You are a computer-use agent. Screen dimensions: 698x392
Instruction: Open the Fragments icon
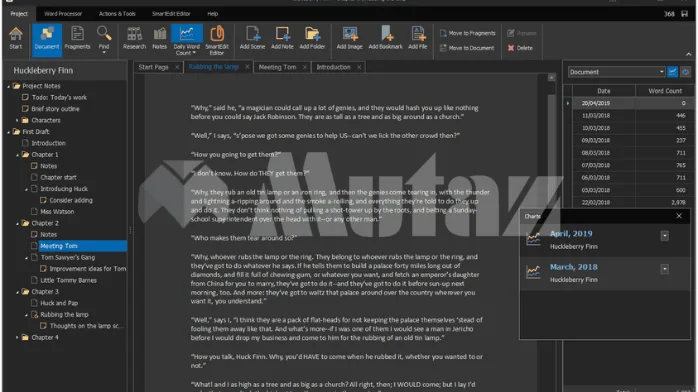(x=77, y=38)
